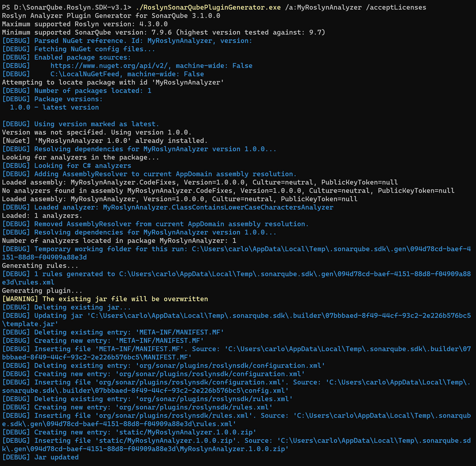Click the 'Creating new entry' roslynsdk/rules.xml line
The height and width of the screenshot is (466, 476).
(x=137, y=407)
